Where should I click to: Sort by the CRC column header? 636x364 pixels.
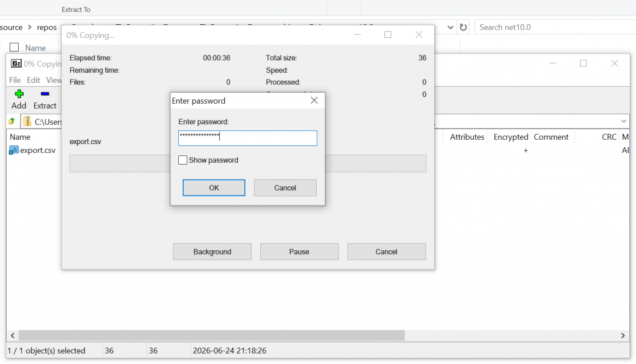point(609,137)
